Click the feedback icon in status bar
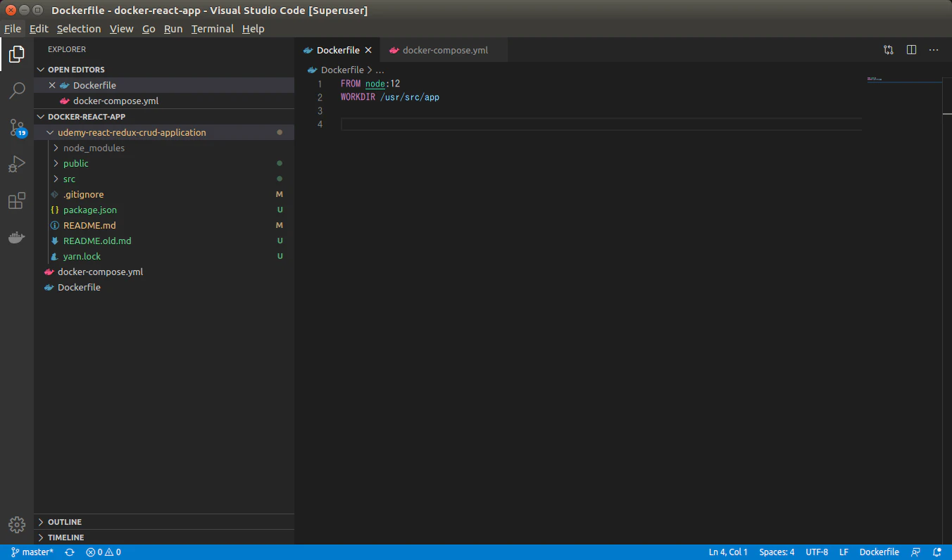The height and width of the screenshot is (560, 952). (915, 552)
